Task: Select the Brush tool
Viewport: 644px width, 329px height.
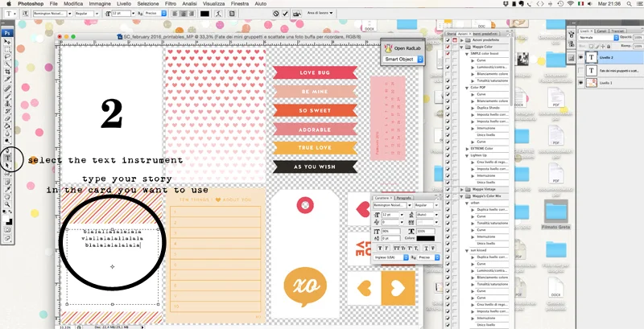Action: click(x=7, y=96)
